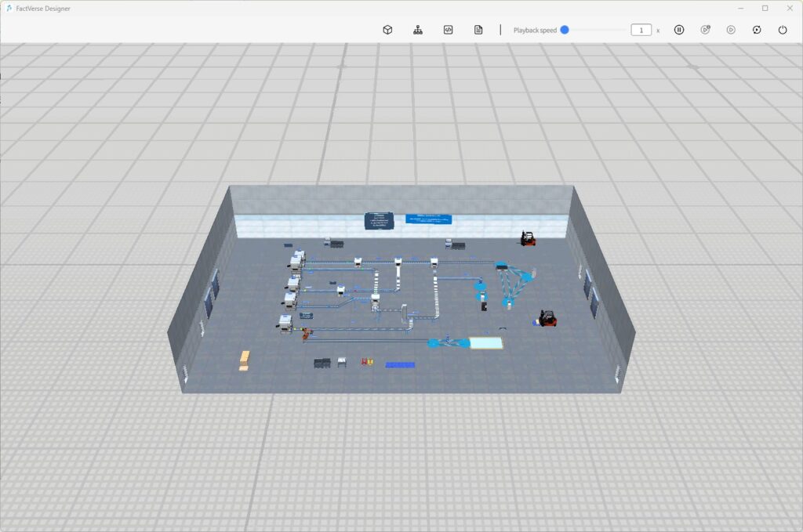This screenshot has width=803, height=532.
Task: Minimize the FactVerse Designer window
Action: click(739, 8)
